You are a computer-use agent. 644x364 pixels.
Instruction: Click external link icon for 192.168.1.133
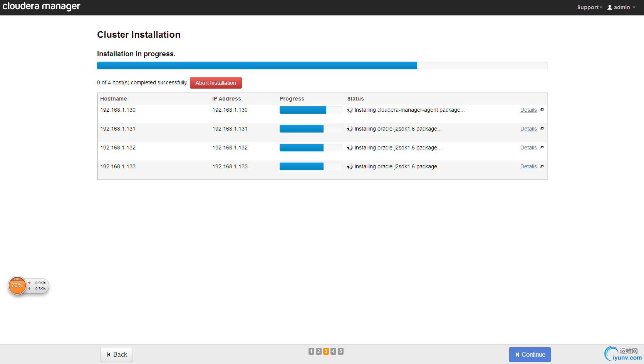tap(542, 166)
